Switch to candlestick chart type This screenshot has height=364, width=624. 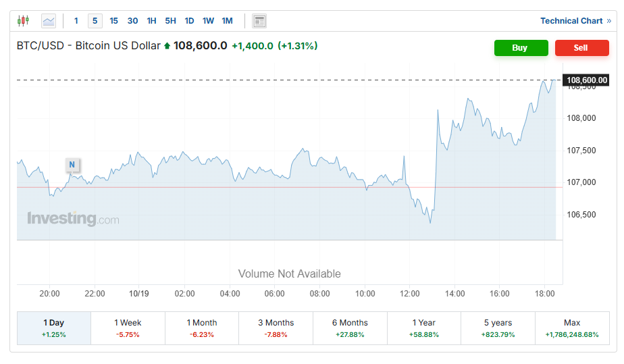pyautogui.click(x=24, y=21)
